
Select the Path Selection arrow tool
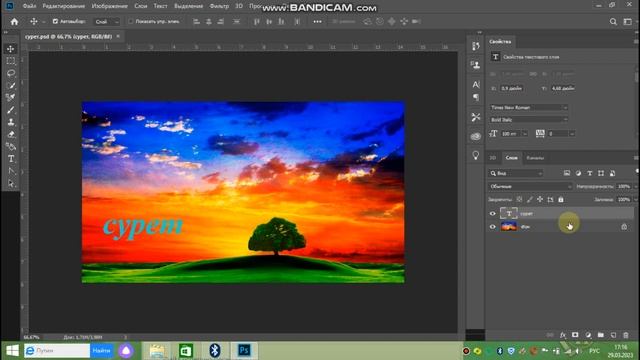coord(11,183)
